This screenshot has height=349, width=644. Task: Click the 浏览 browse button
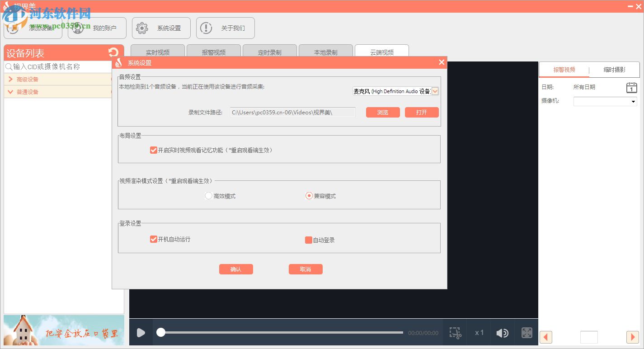382,112
